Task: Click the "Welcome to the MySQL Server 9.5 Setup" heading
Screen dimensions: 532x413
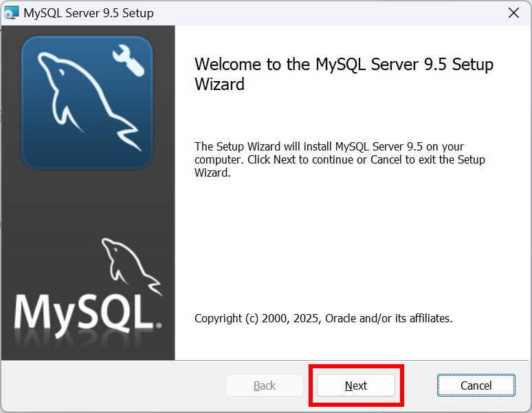Action: click(x=344, y=64)
